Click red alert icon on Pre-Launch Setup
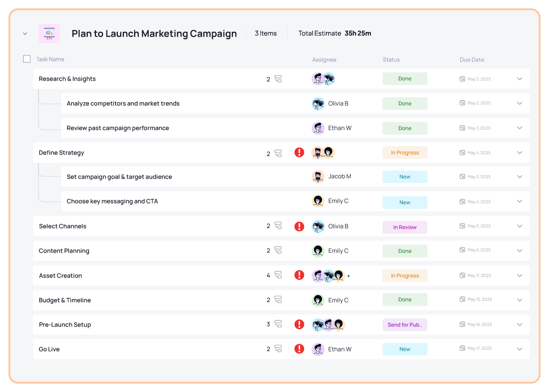549x392 pixels. (x=299, y=324)
